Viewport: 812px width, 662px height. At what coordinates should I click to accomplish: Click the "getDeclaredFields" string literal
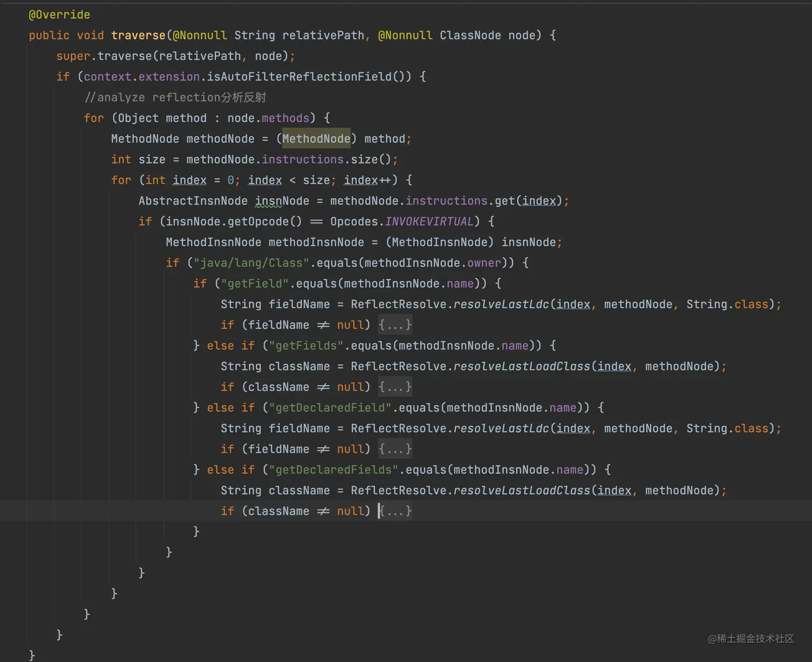[x=334, y=470]
